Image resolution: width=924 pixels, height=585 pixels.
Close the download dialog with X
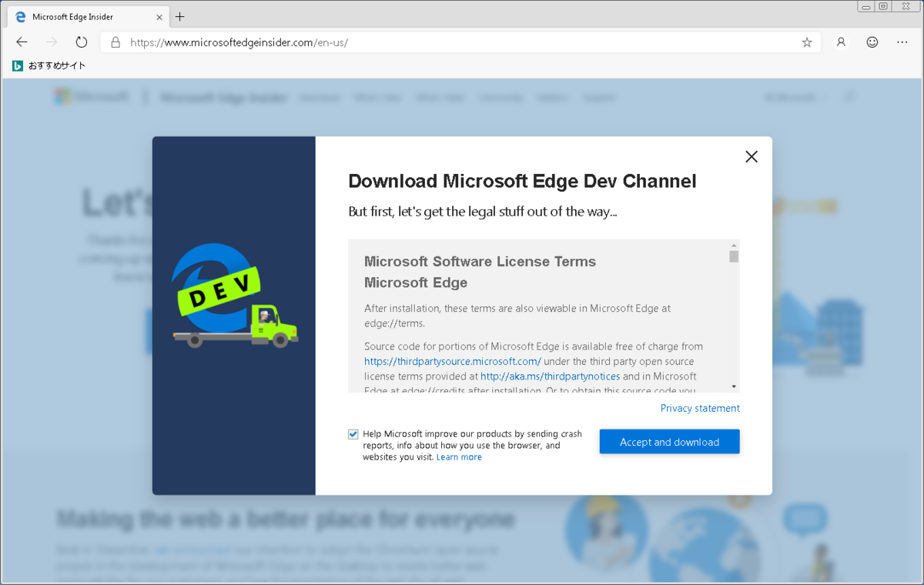752,156
